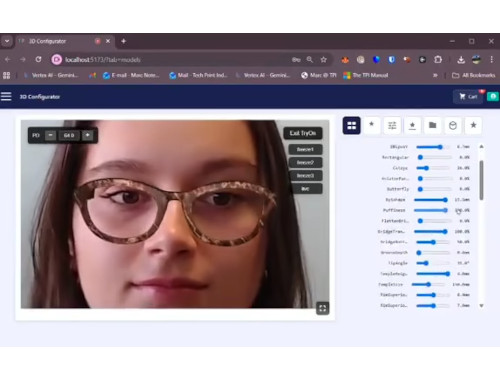Screen dimensions: 500x380
Task: Open the Mail - Tech Print Ind bookmark
Action: tap(198, 75)
